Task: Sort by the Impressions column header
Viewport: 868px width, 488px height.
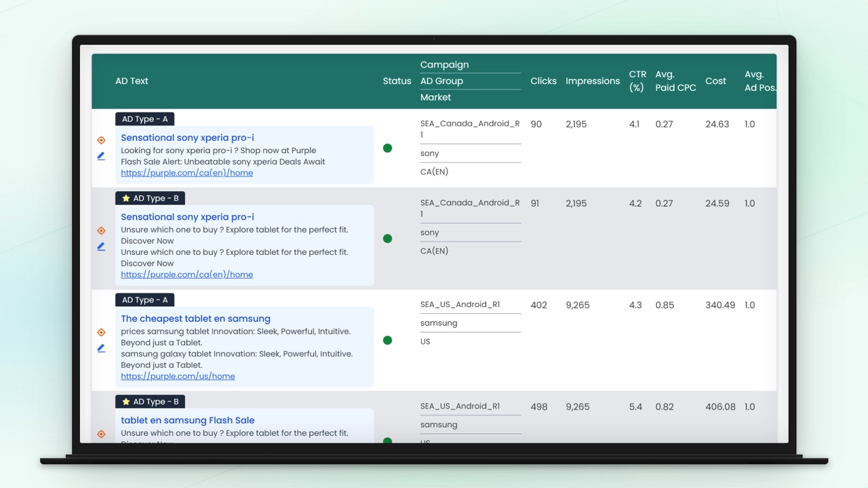Action: point(592,81)
